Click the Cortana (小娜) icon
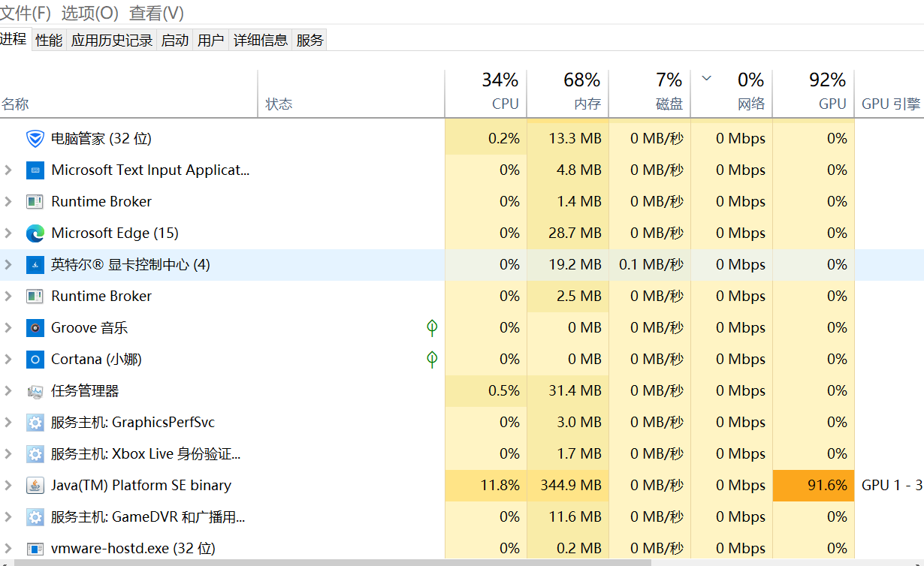 pos(35,360)
